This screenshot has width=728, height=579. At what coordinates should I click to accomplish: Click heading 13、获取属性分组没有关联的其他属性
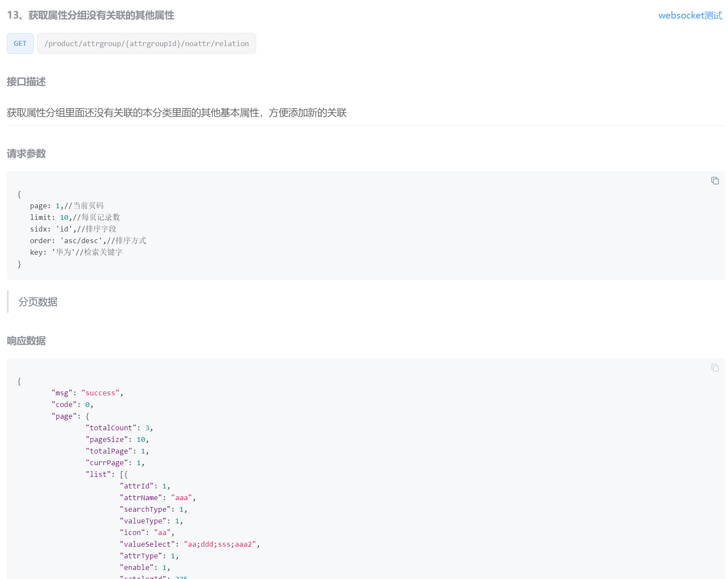91,16
